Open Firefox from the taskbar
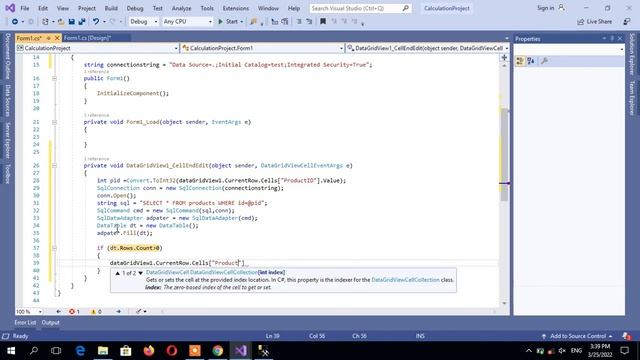This screenshot has width=640, height=360. (149, 351)
